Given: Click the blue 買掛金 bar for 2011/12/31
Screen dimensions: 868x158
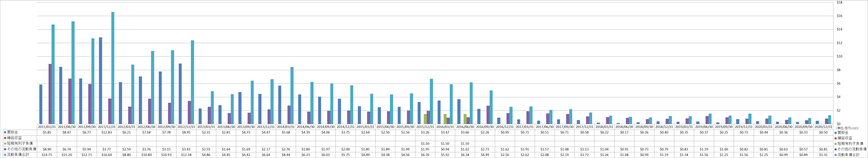Looking at the screenshot, I should (100, 81).
